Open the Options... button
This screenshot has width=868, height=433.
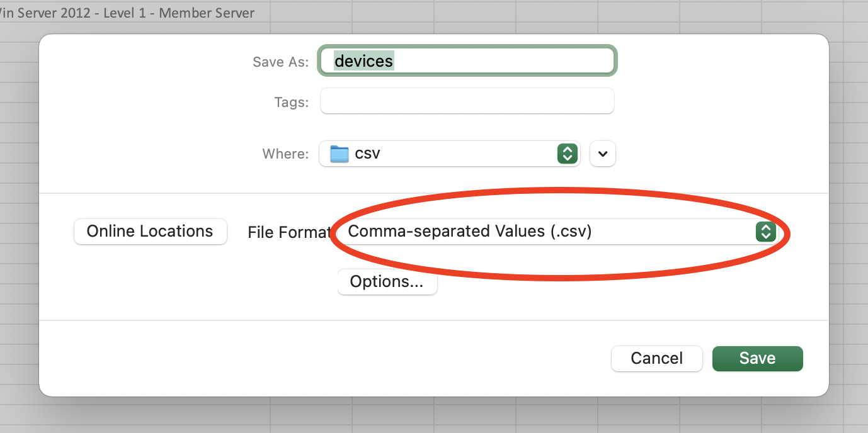coord(387,282)
